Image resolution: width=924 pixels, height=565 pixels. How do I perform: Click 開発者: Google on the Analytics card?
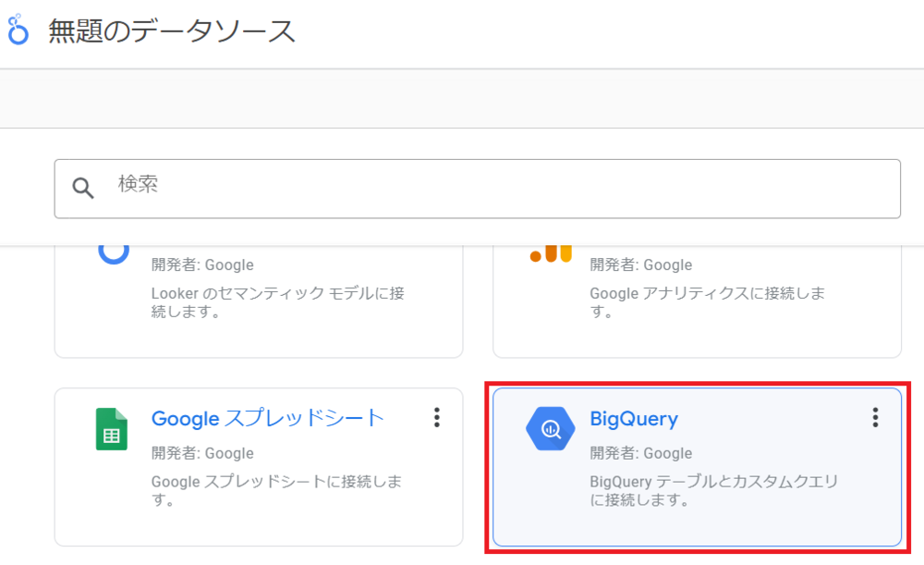coord(640,265)
